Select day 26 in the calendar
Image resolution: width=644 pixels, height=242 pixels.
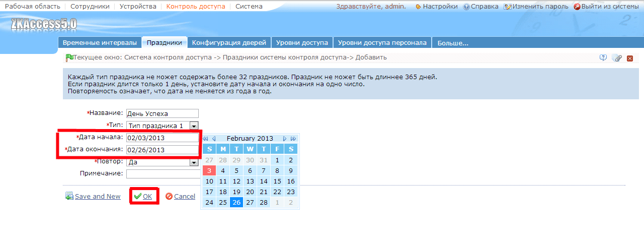[x=236, y=202]
